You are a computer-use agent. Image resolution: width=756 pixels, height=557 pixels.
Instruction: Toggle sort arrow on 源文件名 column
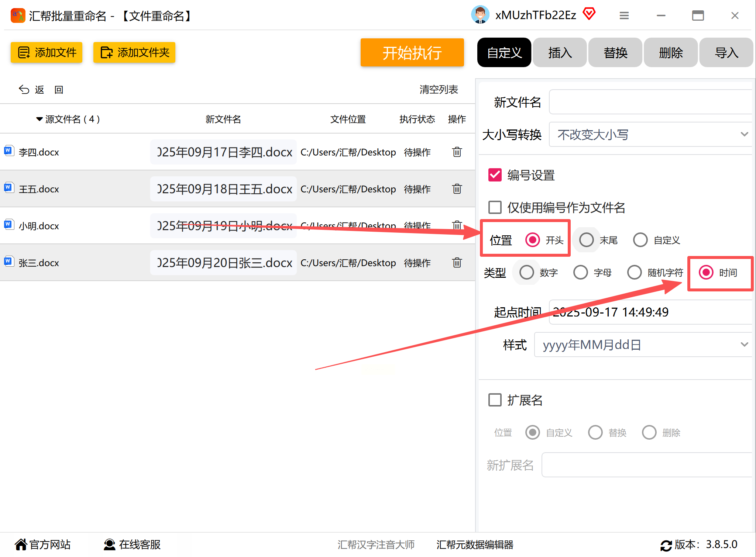point(39,119)
